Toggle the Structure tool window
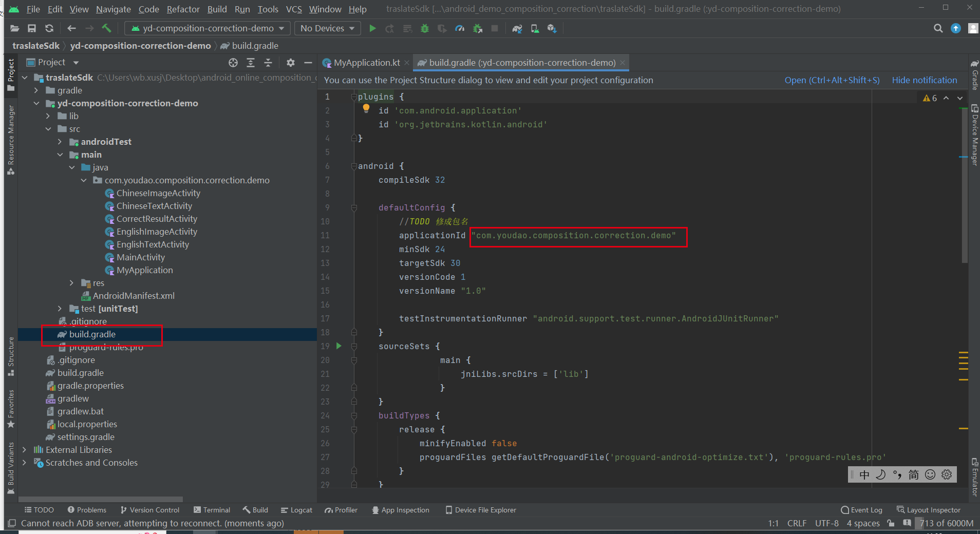The height and width of the screenshot is (534, 980). point(11,356)
